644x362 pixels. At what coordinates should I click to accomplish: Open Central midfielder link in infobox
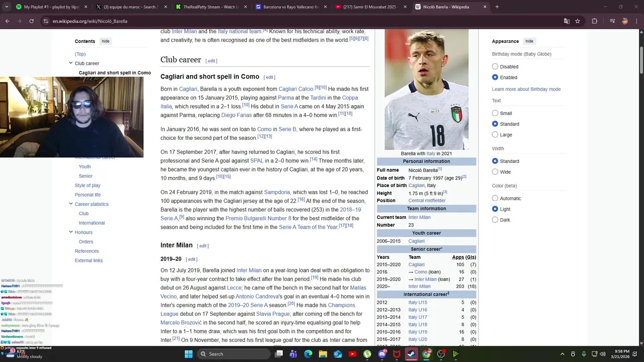pyautogui.click(x=427, y=201)
